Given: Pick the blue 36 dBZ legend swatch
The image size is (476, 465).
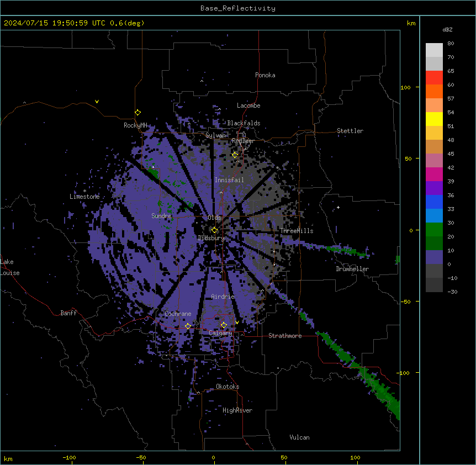Looking at the screenshot, I should pyautogui.click(x=434, y=202).
